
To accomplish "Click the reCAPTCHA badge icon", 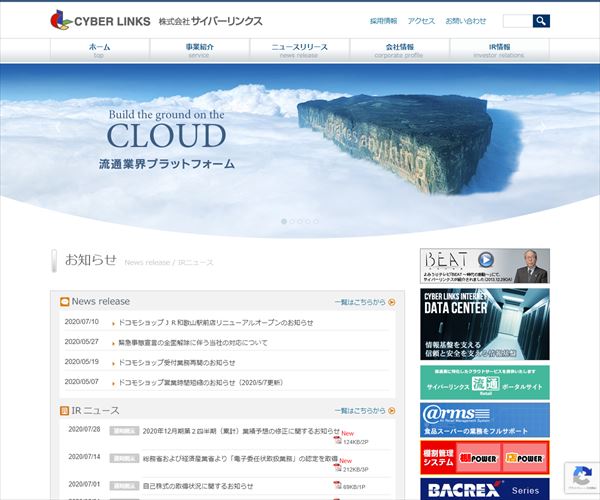I will [581, 477].
